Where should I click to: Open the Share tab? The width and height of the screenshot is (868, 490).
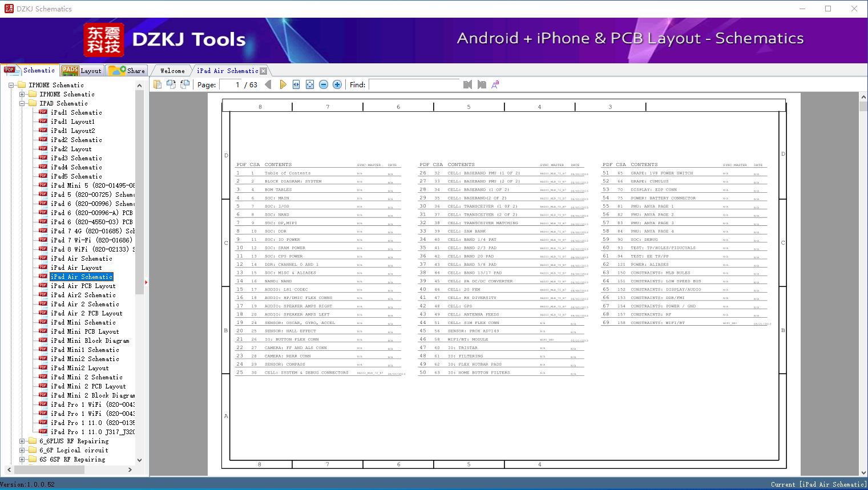[127, 71]
